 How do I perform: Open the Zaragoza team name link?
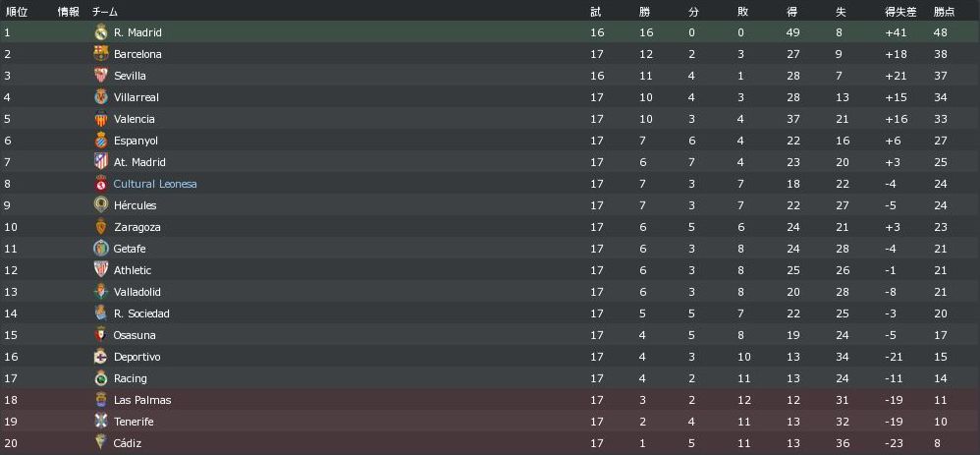click(136, 227)
